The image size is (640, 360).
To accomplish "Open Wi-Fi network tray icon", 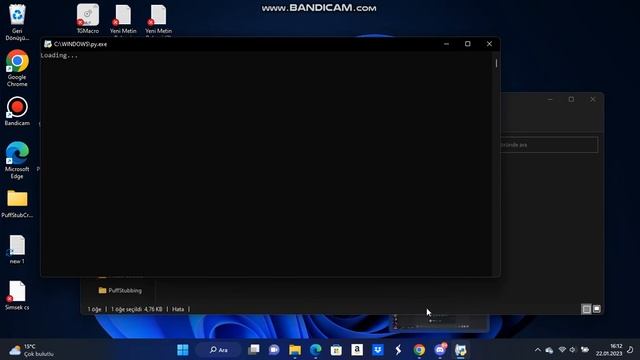I will tap(562, 350).
